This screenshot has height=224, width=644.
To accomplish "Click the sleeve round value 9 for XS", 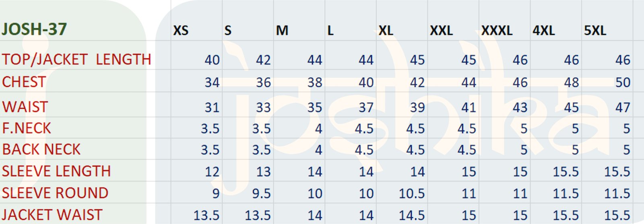I will coord(216,193).
